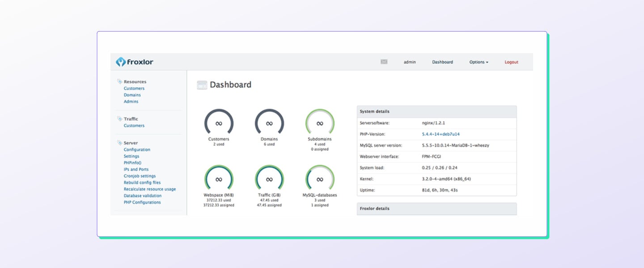The image size is (644, 268).
Task: Click the Customers usage gauge
Action: point(219,122)
